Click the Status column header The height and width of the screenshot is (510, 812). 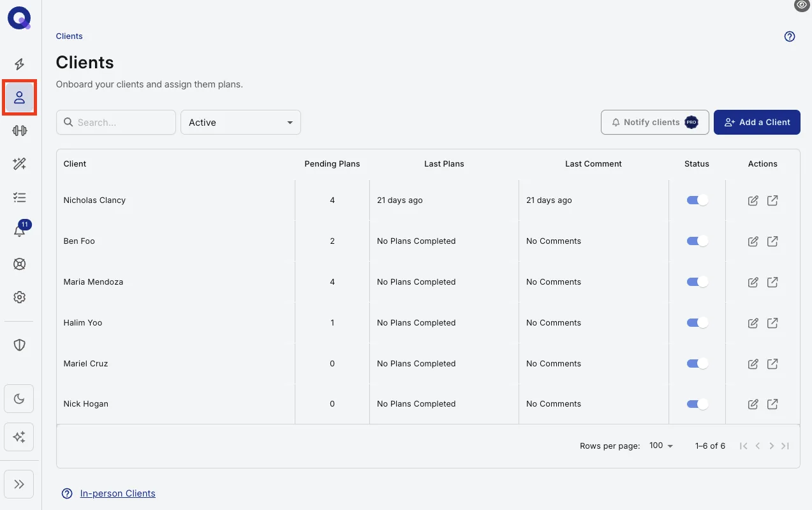pos(697,164)
